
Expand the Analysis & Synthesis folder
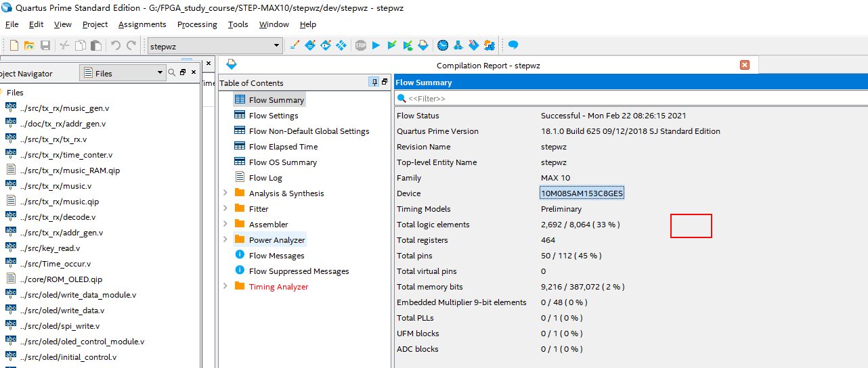coord(225,193)
